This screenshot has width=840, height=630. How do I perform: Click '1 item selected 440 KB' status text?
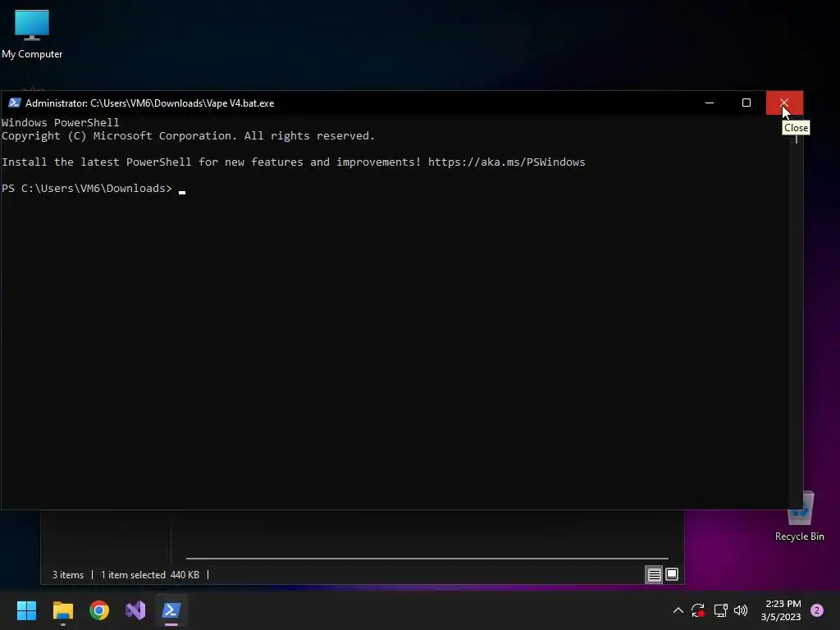(x=150, y=575)
